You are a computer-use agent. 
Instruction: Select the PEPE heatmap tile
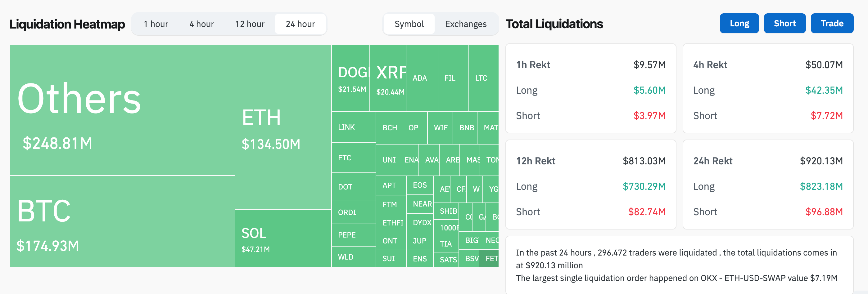[354, 235]
